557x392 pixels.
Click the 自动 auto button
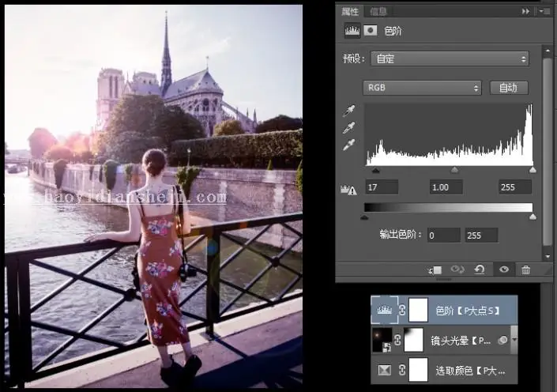pos(509,88)
